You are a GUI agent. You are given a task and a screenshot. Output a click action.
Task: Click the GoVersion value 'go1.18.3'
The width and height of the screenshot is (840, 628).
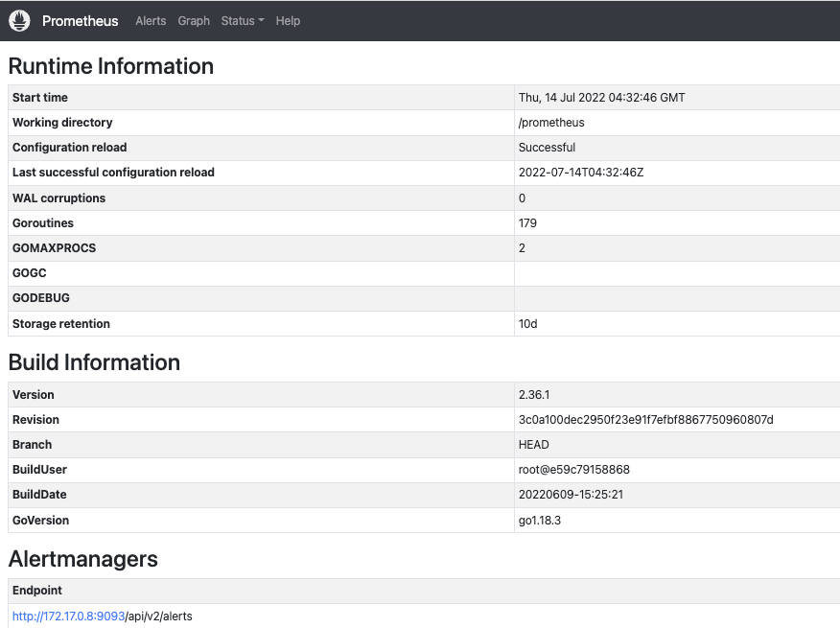[540, 521]
